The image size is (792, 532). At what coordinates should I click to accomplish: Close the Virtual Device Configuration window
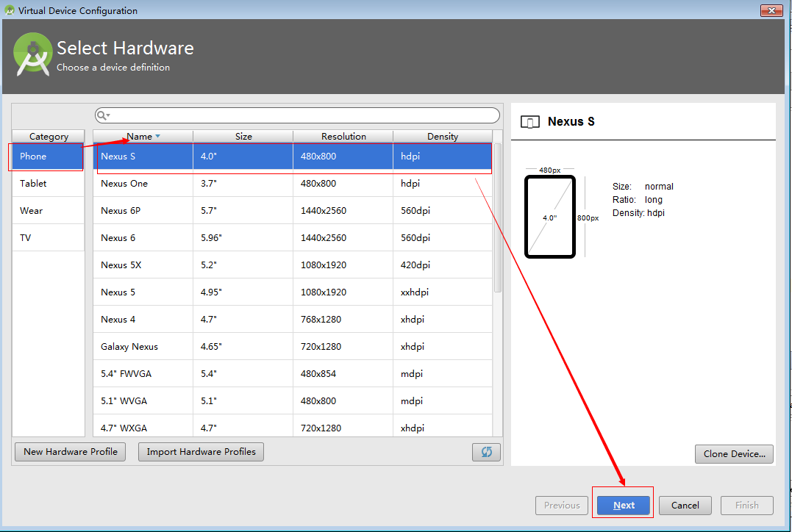coord(771,10)
